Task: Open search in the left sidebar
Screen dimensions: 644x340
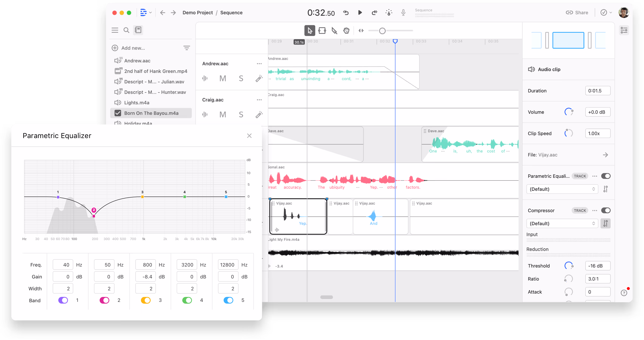Action: (x=126, y=30)
